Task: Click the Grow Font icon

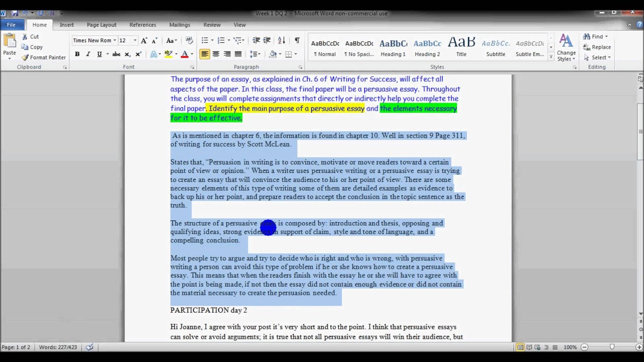Action: coord(144,40)
